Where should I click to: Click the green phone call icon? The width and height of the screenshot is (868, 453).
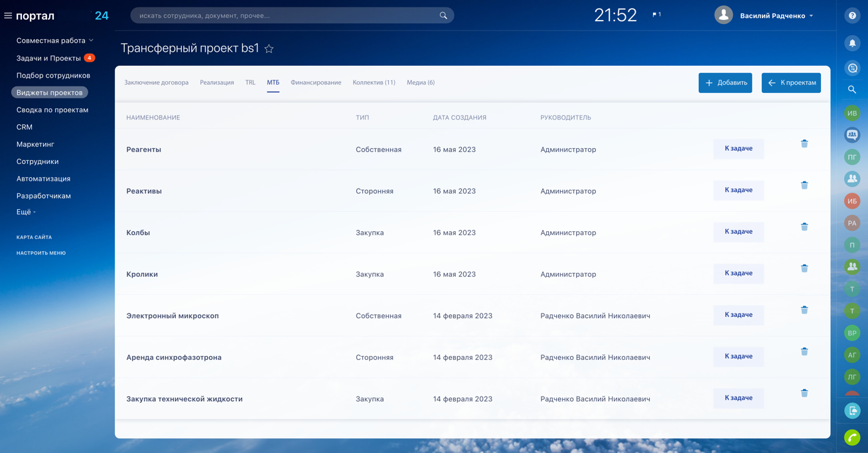pyautogui.click(x=852, y=437)
